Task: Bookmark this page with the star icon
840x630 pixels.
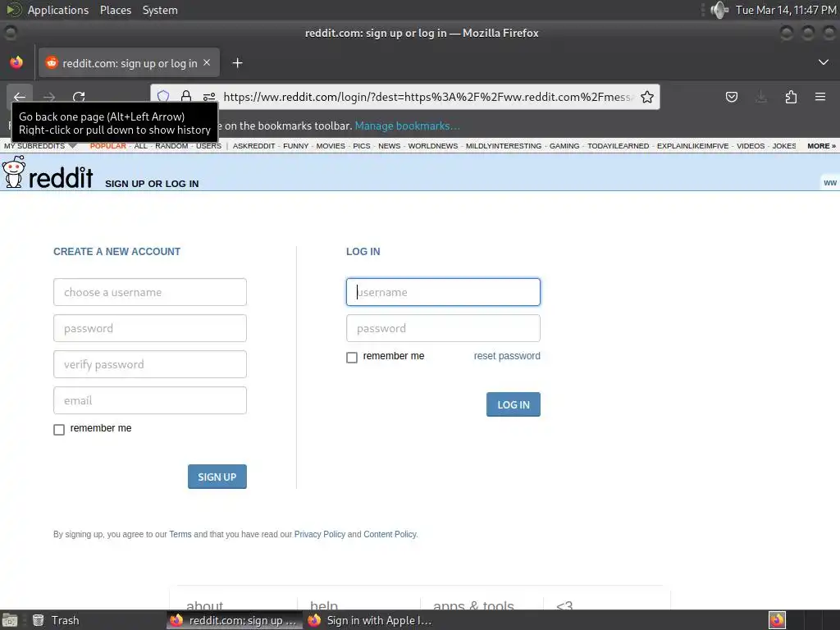Action: click(x=647, y=97)
